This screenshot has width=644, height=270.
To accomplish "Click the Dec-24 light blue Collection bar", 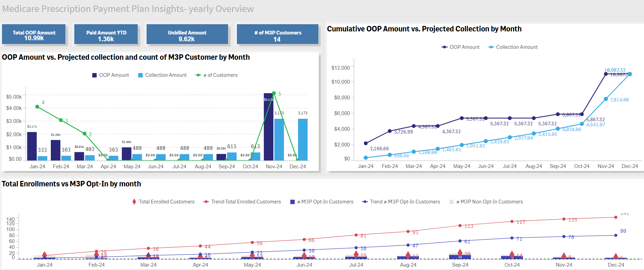I will coord(302,140).
